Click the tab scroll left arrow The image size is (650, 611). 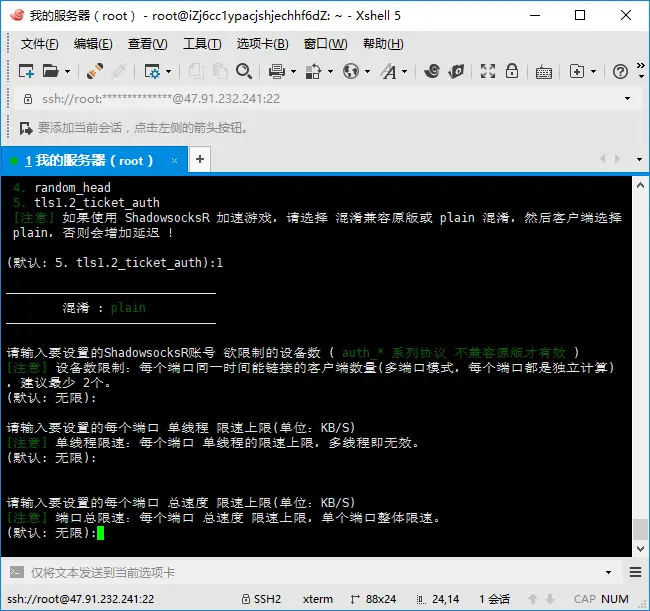pyautogui.click(x=602, y=159)
